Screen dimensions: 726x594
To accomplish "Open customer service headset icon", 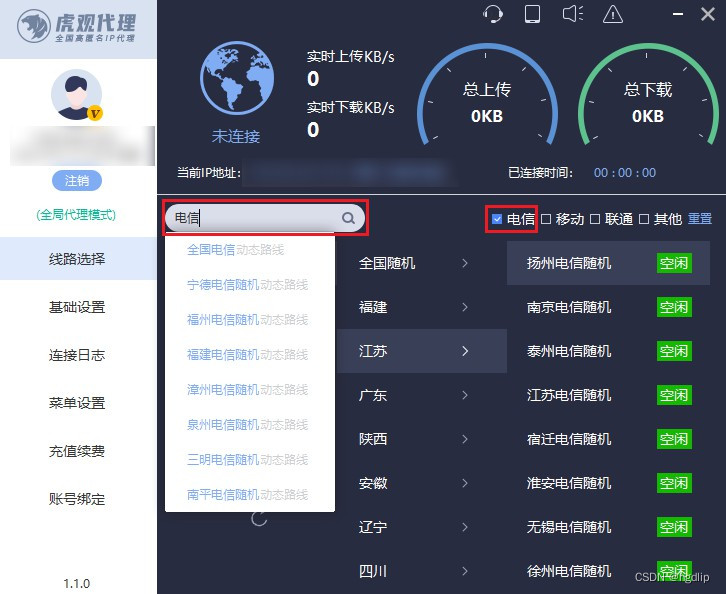I will pos(493,14).
